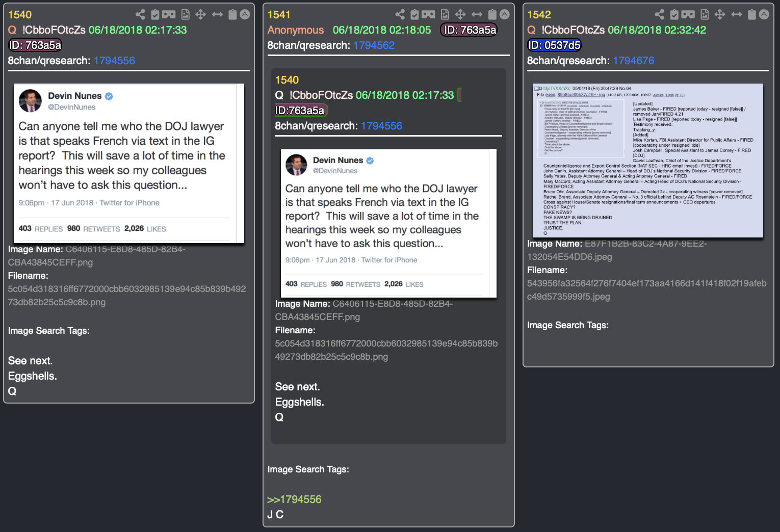Click the share icon on post 1542
780x532 pixels.
(659, 14)
